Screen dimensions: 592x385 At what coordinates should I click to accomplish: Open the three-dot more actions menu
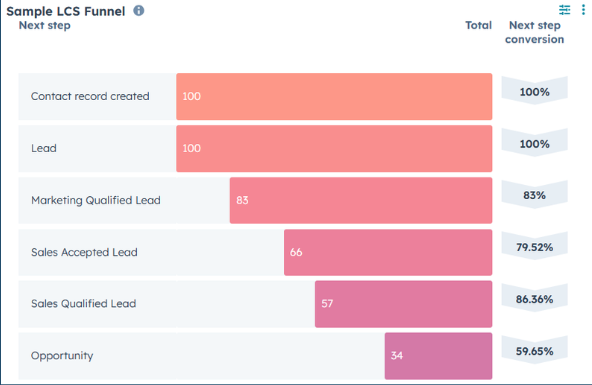(x=583, y=10)
